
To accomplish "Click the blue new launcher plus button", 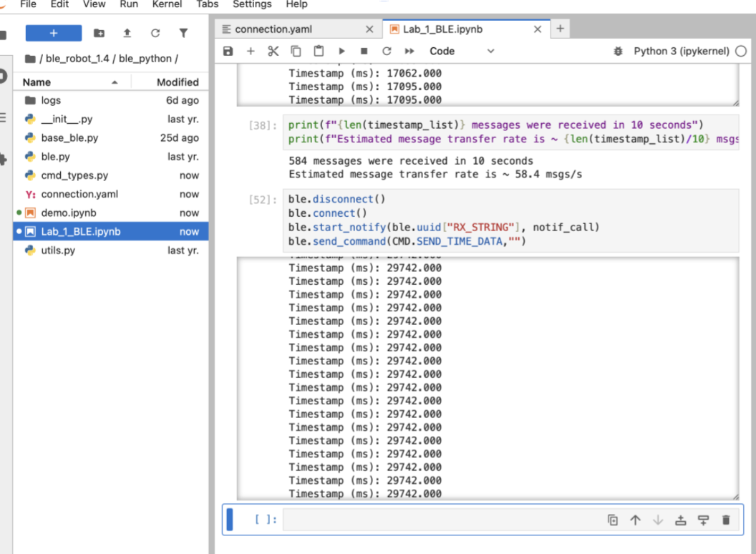I will [x=54, y=33].
